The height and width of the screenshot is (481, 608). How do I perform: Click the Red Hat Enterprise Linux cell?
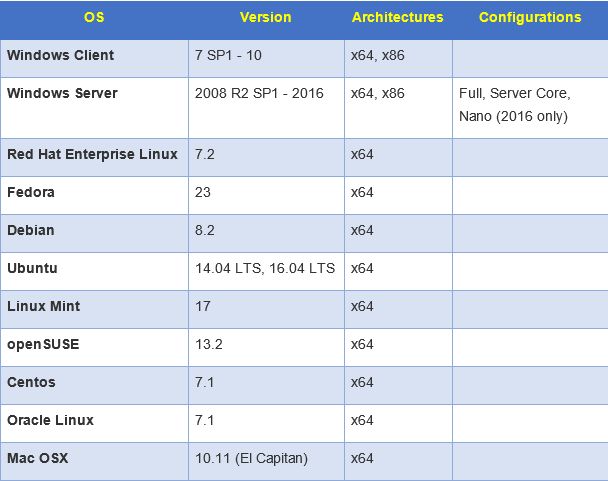tap(92, 154)
